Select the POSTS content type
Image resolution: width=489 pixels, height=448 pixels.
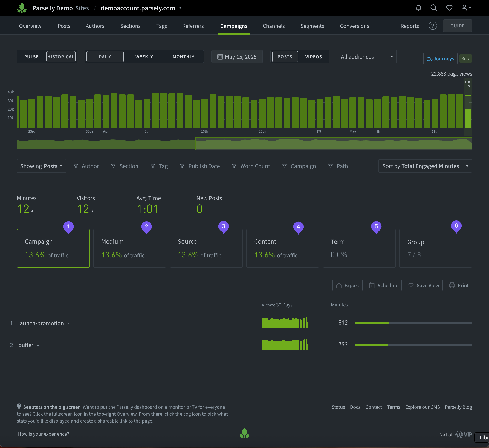click(285, 57)
